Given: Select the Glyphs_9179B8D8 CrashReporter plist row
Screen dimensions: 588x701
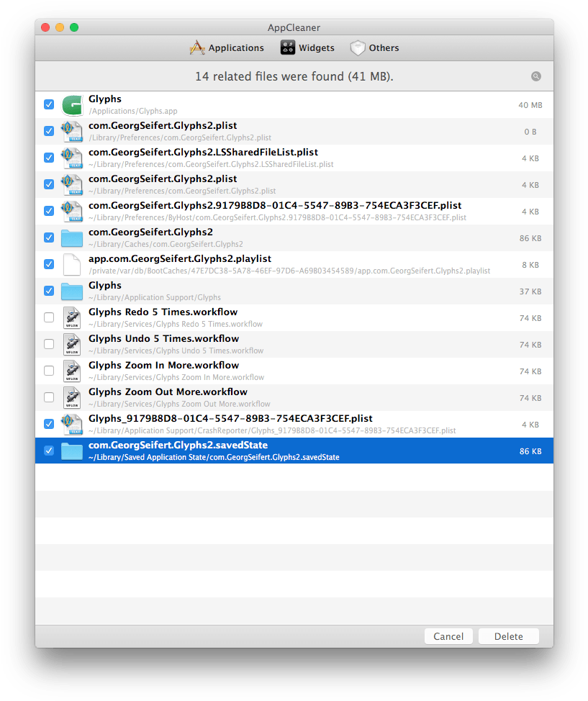Looking at the screenshot, I should tap(288, 423).
